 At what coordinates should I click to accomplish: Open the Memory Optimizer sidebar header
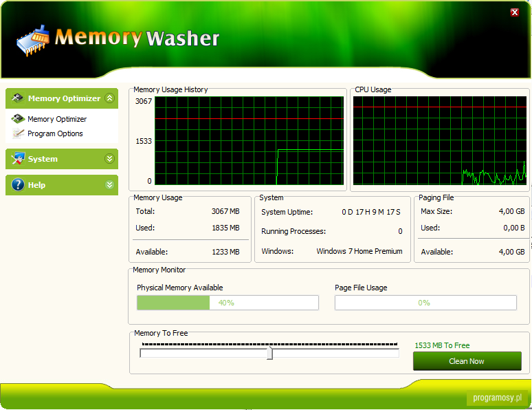pyautogui.click(x=62, y=98)
